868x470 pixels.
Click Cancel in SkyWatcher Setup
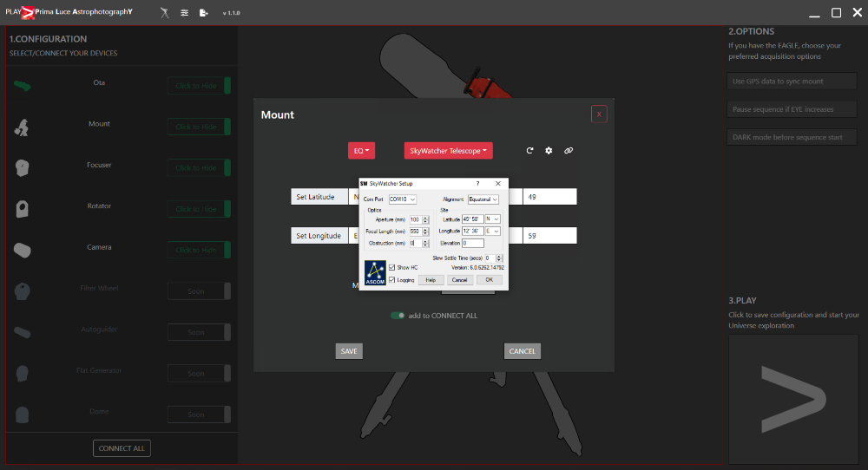coord(459,280)
